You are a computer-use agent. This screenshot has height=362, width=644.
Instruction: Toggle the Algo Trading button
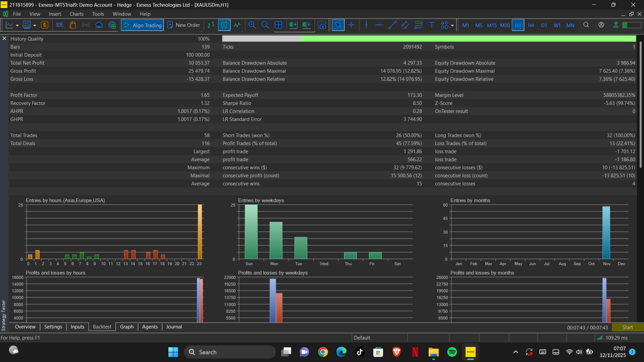tap(143, 25)
